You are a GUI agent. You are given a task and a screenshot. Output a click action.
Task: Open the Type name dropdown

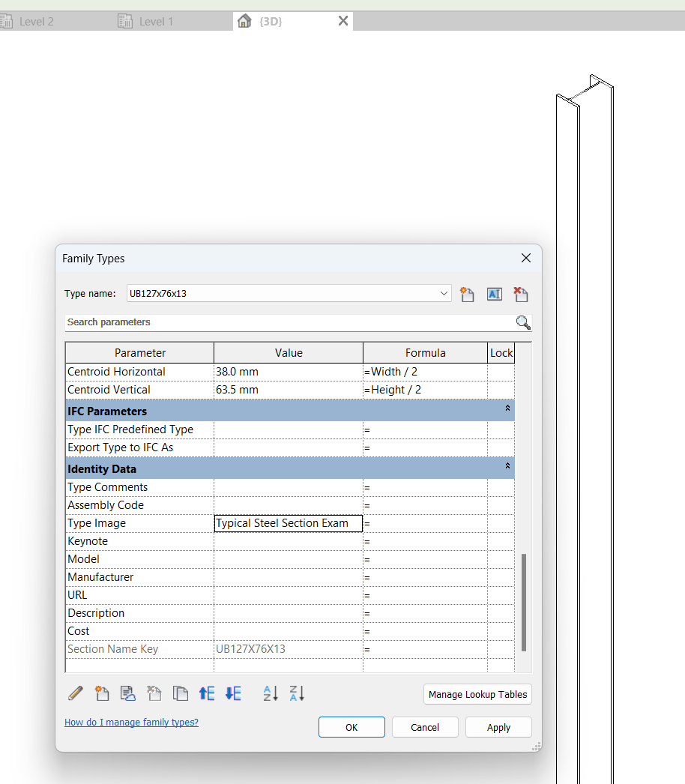[x=443, y=293]
